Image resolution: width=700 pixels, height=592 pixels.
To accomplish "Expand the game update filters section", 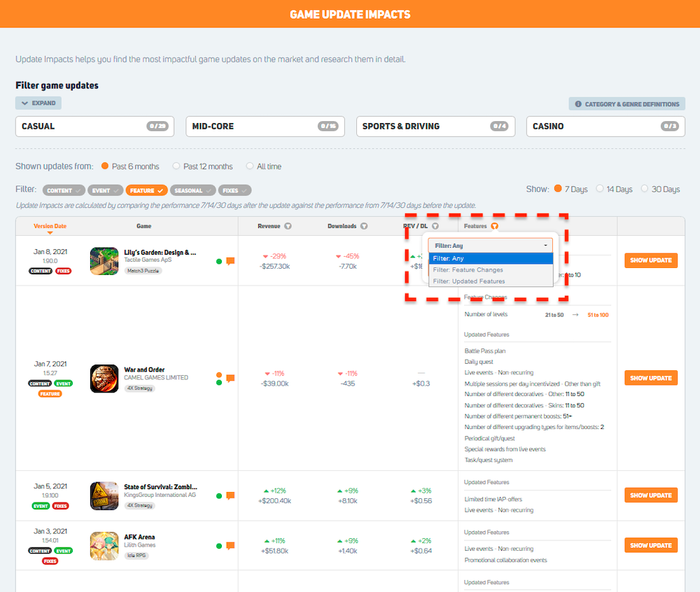I will pos(38,103).
